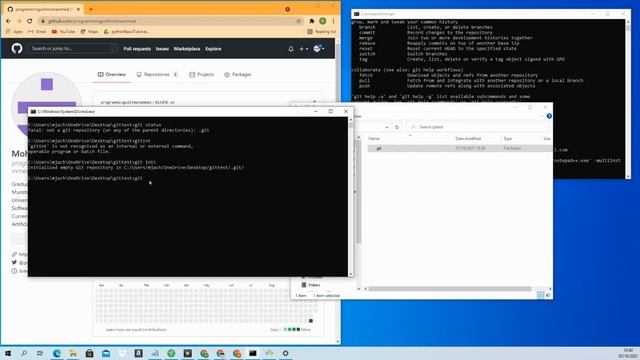The height and width of the screenshot is (360, 640).
Task: Select the .git folder row in File Explorer
Action: (x=459, y=148)
